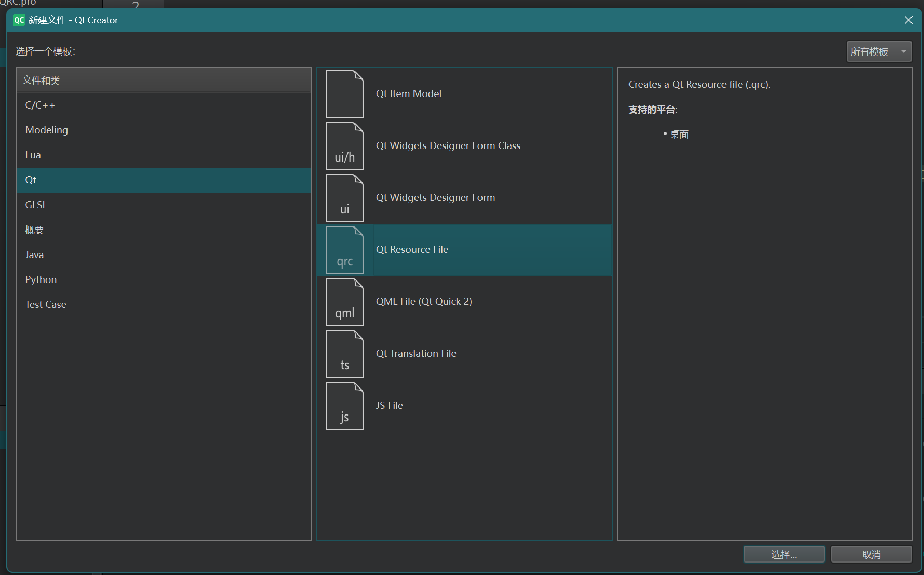Choose Qt Widgets Designer Form Class template

[464, 146]
